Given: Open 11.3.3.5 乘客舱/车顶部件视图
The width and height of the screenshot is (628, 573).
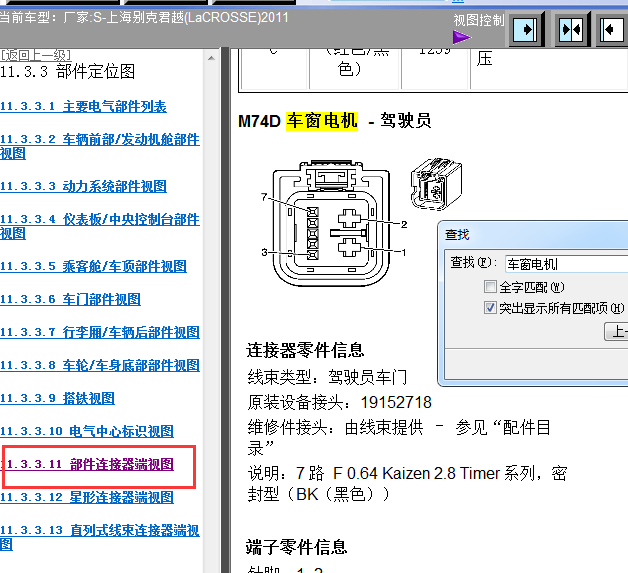Looking at the screenshot, I should 93,266.
